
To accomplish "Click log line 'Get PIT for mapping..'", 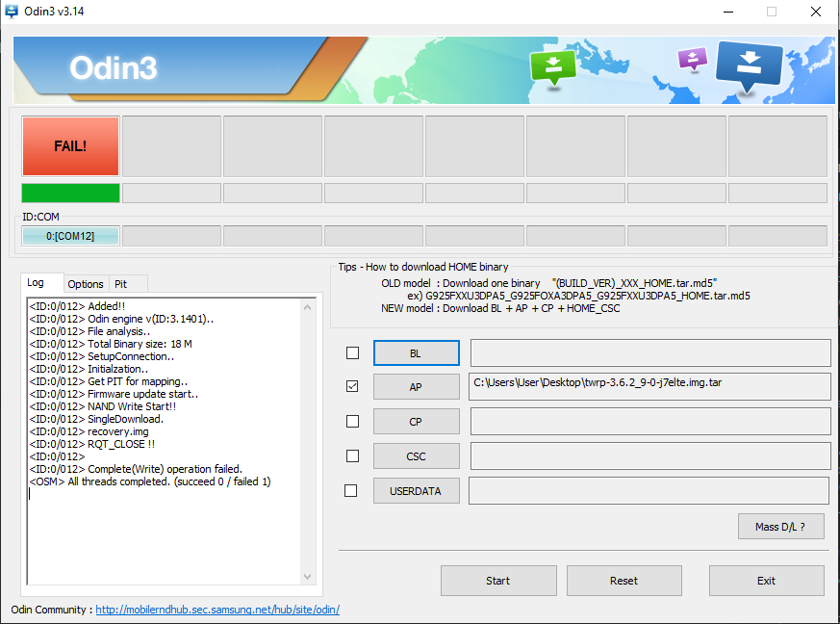I will click(108, 381).
